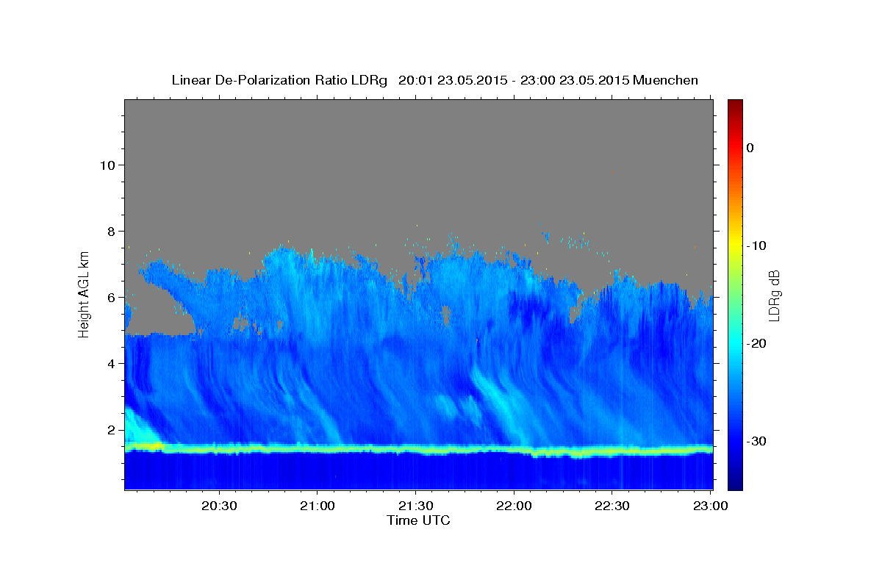Click the 'Muenchen' location in the title

point(666,80)
